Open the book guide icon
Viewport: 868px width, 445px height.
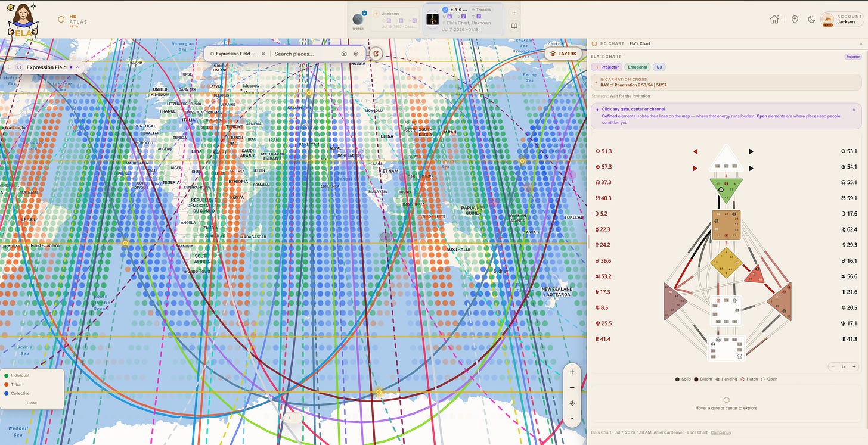514,26
